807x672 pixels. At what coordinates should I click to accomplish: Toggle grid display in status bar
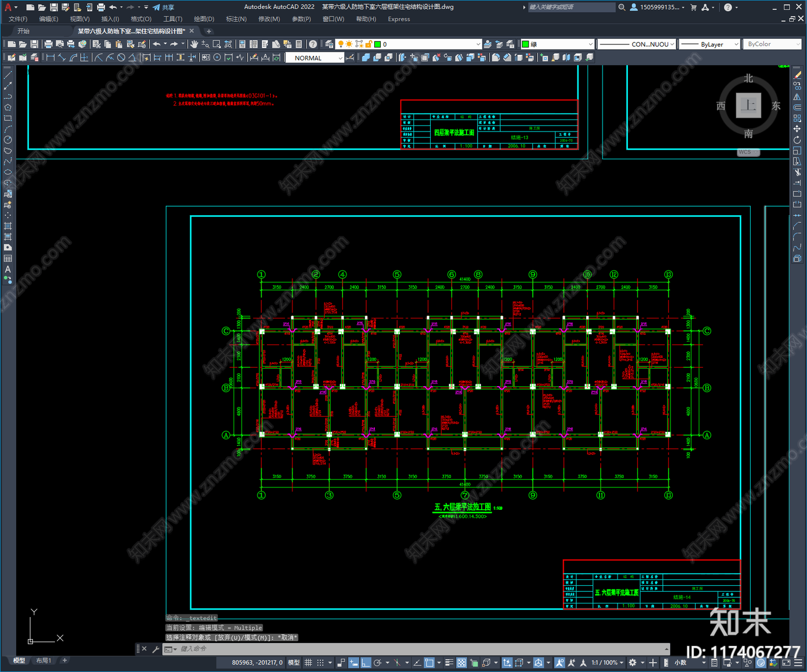tap(308, 662)
